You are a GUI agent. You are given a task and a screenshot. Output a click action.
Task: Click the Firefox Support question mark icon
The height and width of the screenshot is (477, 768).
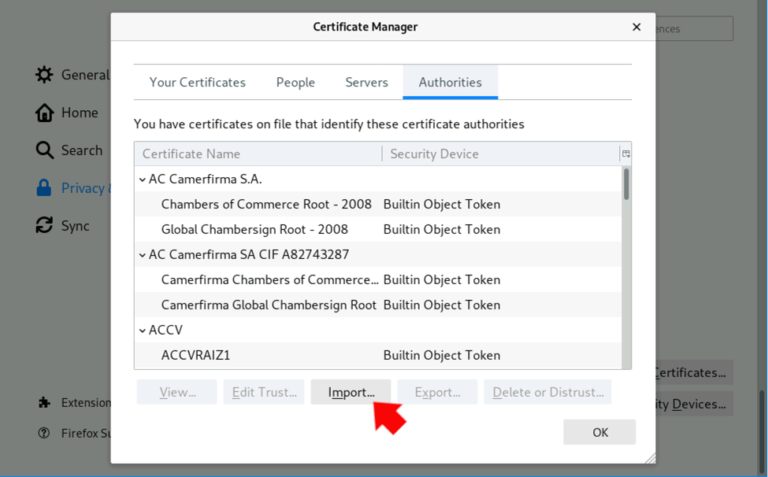tap(44, 433)
